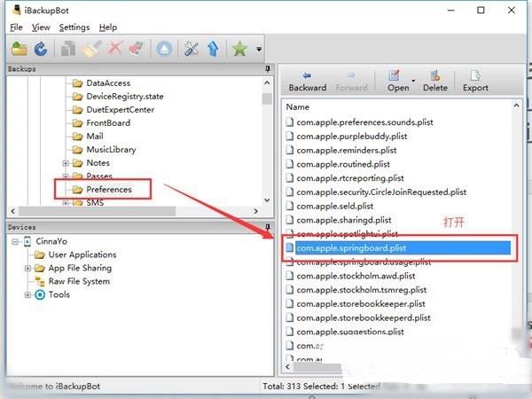Click the Export icon in file toolbar
532x399 pixels.
pyautogui.click(x=475, y=81)
